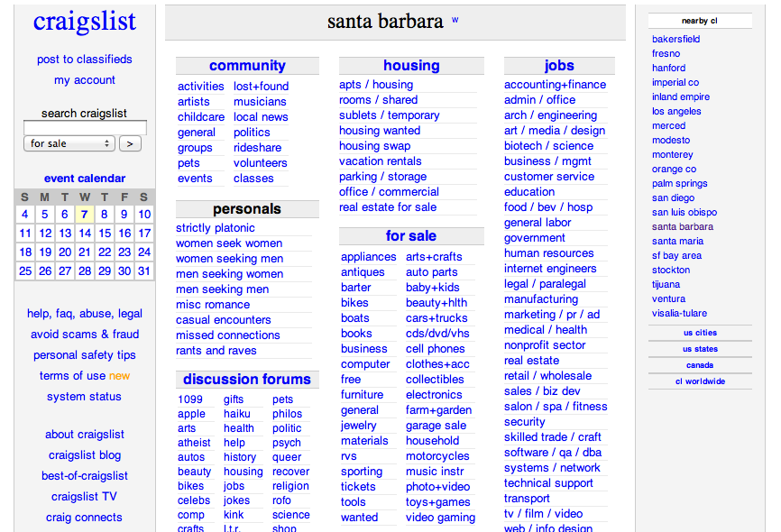
Task: Expand the 'us cities' list
Action: tap(701, 333)
